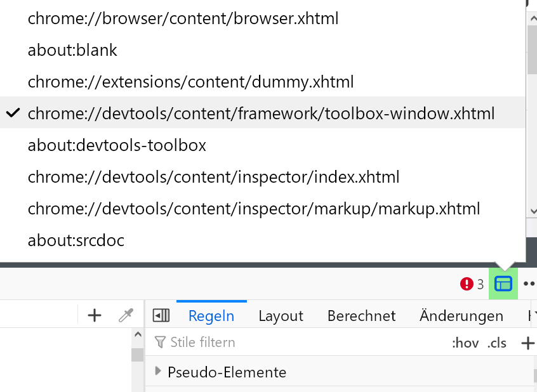Toggle the .cls classes panel
This screenshot has height=392, width=537.
tap(497, 343)
